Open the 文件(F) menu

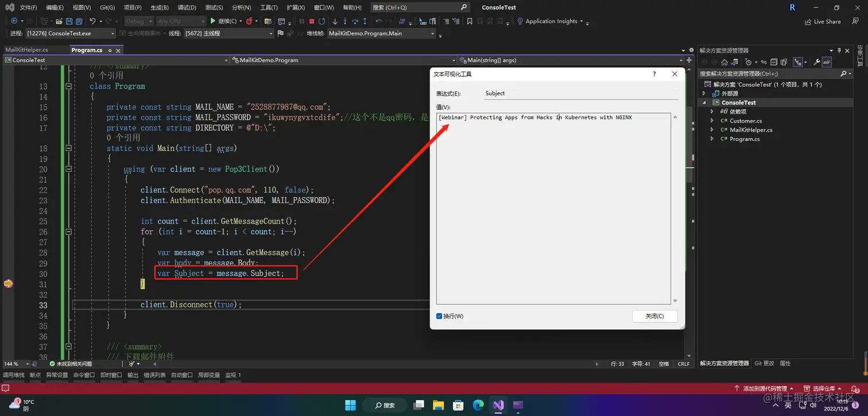(x=28, y=7)
